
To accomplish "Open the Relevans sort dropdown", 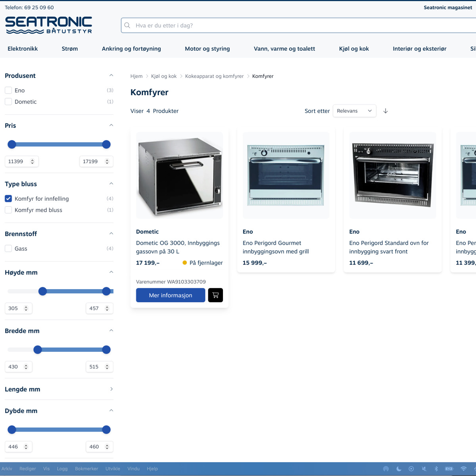I will pos(354,111).
